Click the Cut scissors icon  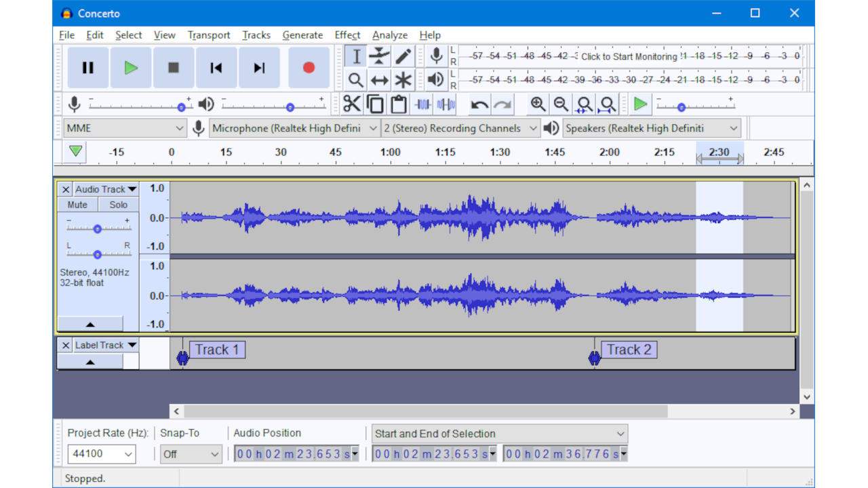pos(351,104)
